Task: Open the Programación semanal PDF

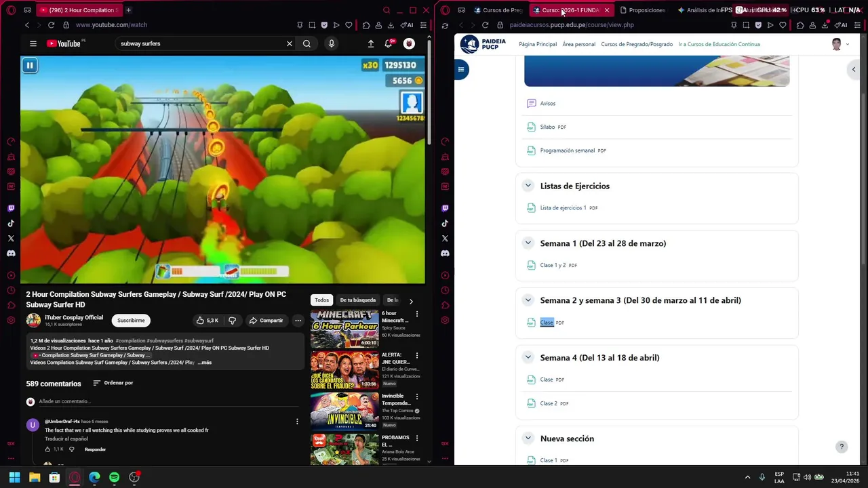Action: pyautogui.click(x=567, y=150)
